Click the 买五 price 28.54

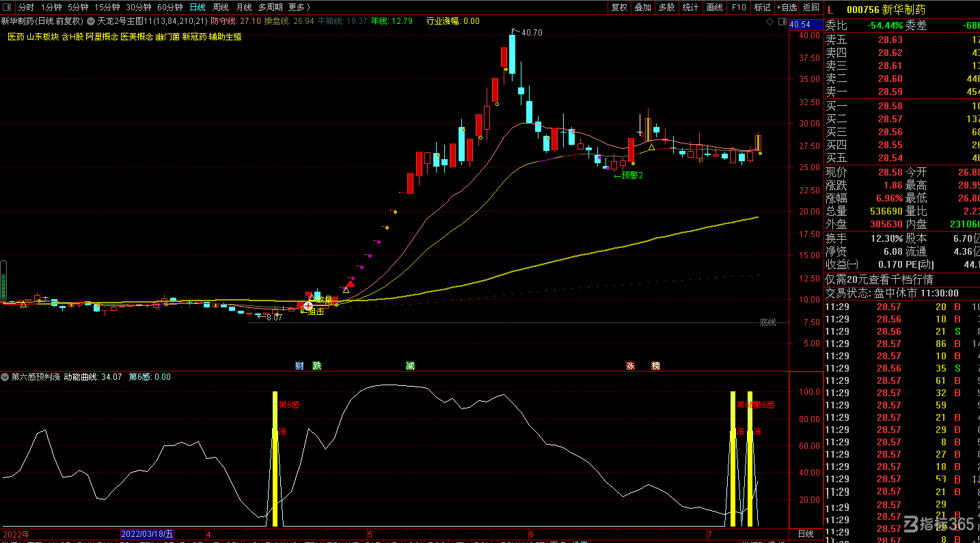click(x=890, y=158)
